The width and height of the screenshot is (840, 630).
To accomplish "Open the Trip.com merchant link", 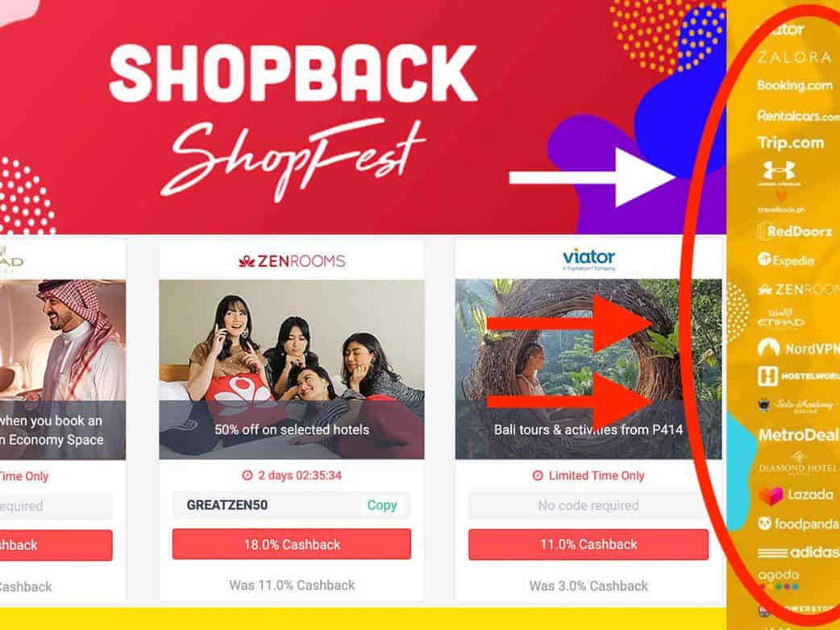I will coord(791,143).
